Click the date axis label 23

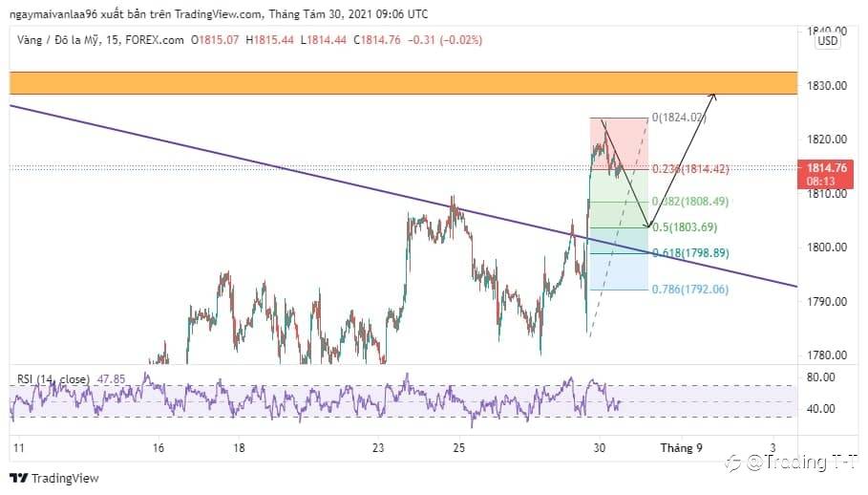tap(378, 448)
